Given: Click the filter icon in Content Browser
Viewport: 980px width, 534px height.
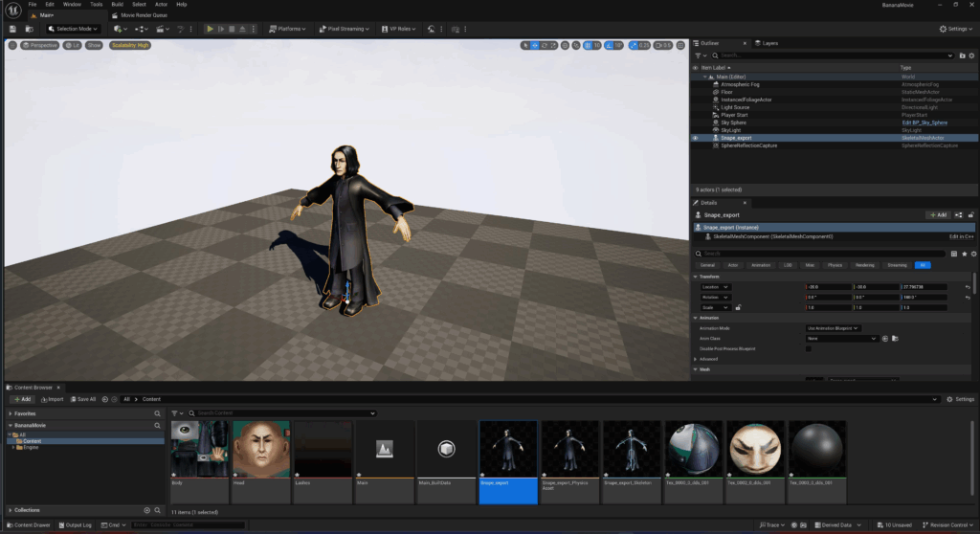Looking at the screenshot, I should pyautogui.click(x=176, y=413).
